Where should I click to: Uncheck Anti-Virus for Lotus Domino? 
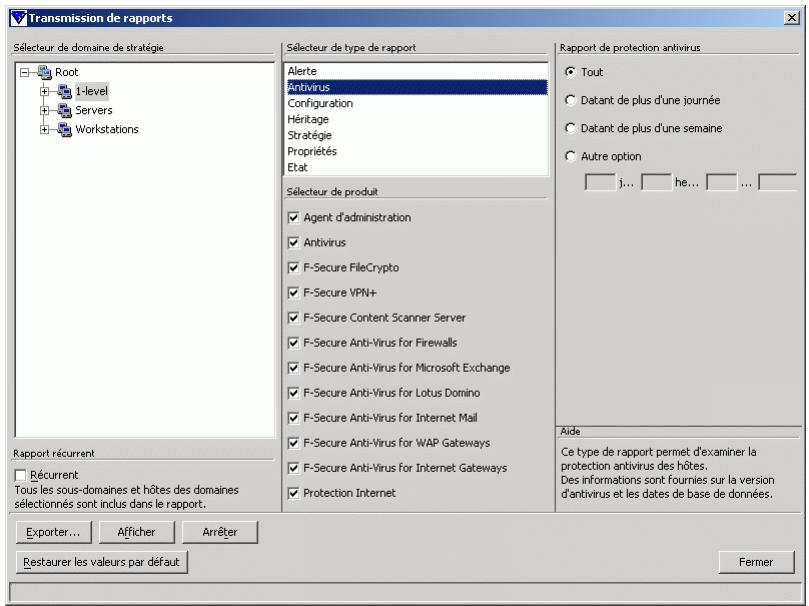[294, 393]
